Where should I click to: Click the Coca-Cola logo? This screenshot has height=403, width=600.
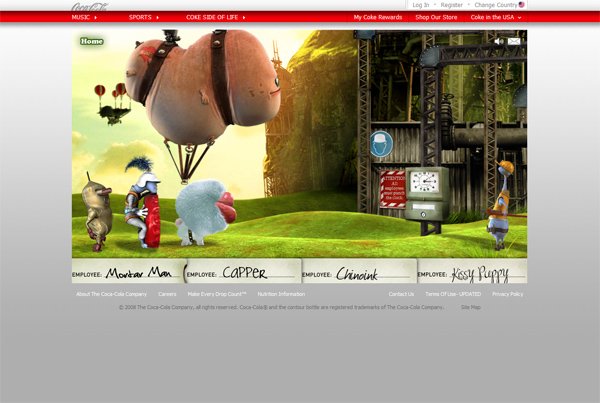pos(90,7)
